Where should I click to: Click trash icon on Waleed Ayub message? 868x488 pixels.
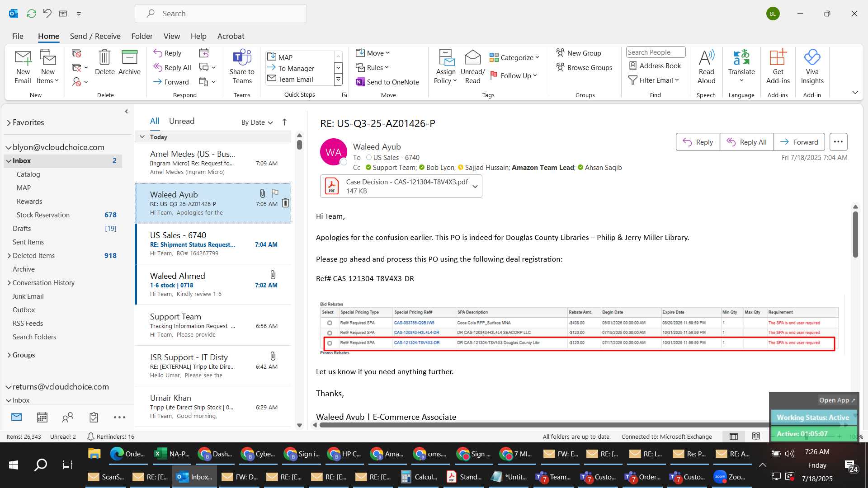tap(285, 203)
